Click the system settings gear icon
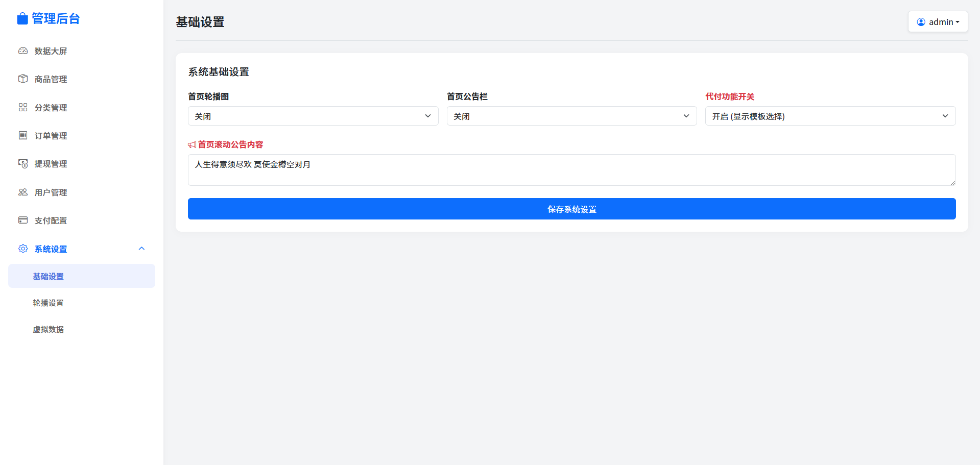980x465 pixels. (x=23, y=249)
